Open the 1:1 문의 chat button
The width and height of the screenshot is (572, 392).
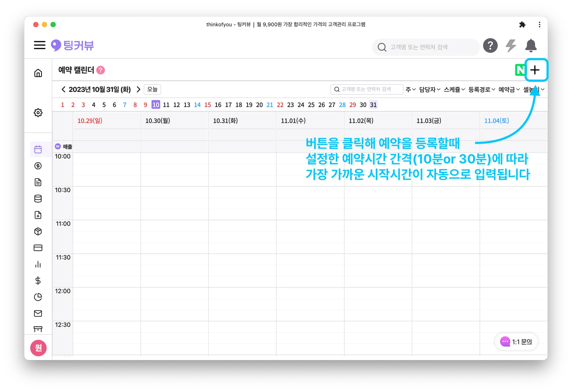(516, 342)
